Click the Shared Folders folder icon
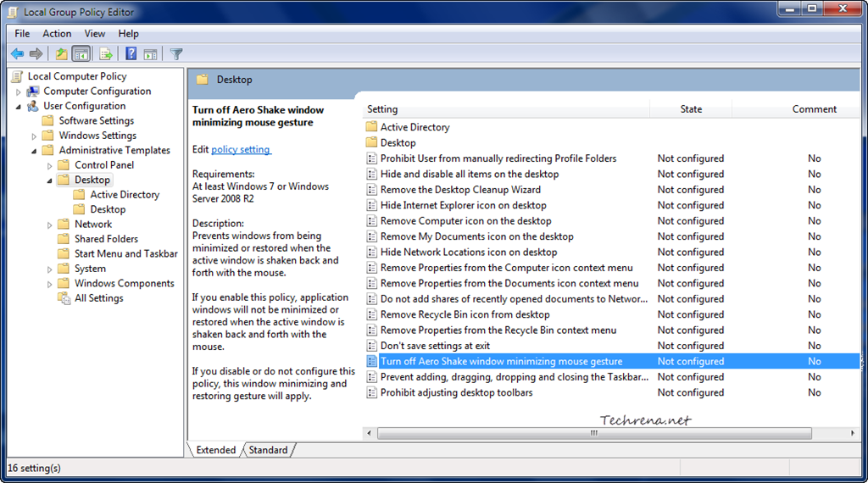 (x=64, y=239)
